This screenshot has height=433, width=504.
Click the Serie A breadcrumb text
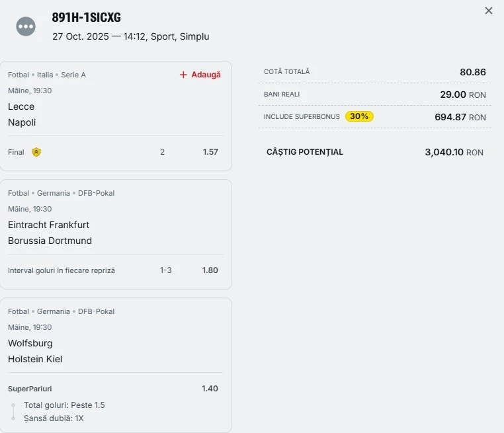73,75
